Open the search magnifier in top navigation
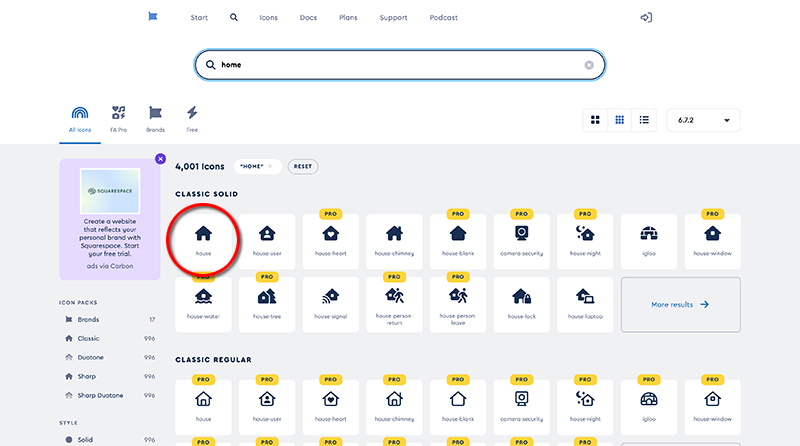Screen dimensions: 800x446 [x=234, y=17]
